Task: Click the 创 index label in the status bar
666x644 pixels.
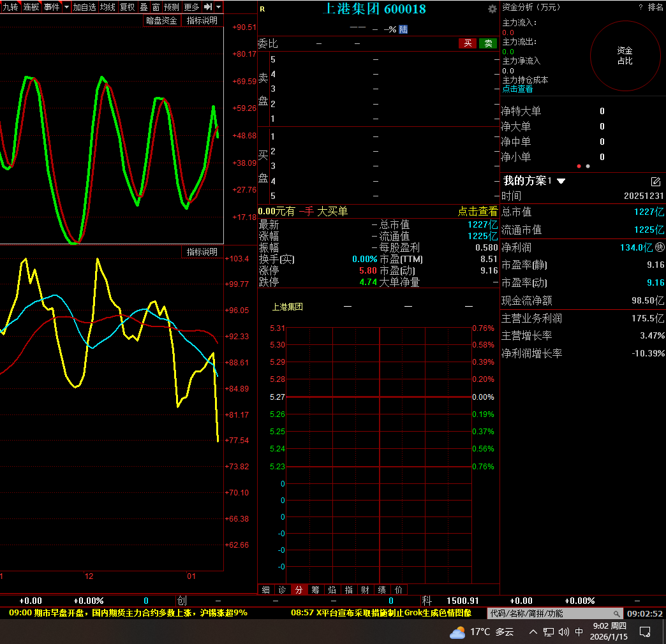Action: [x=182, y=601]
